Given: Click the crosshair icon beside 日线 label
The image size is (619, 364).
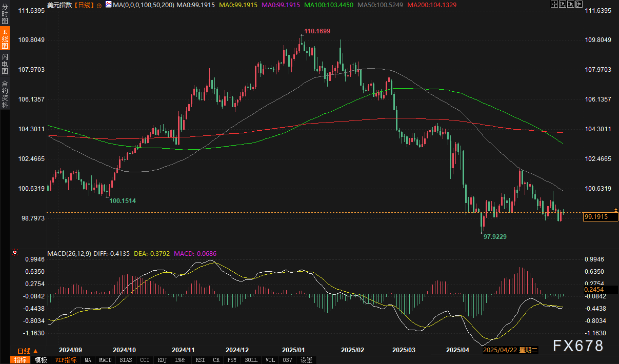Looking at the screenshot, I should (99, 5).
